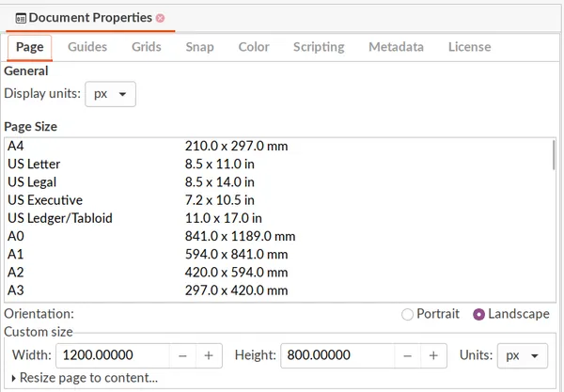Open the Display units dropdown
This screenshot has width=564, height=392.
[x=110, y=94]
